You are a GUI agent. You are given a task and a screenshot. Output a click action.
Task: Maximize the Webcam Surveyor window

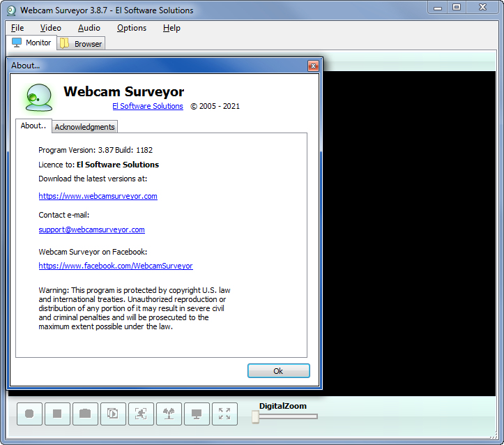click(457, 8)
